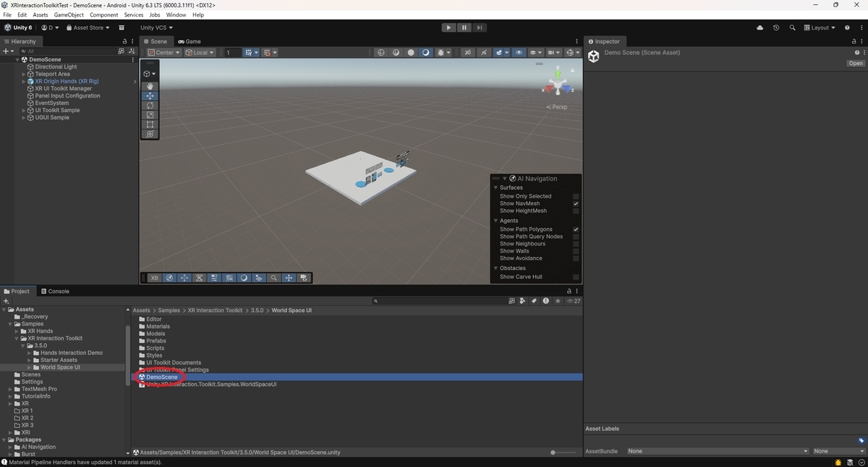Image resolution: width=868 pixels, height=467 pixels.
Task: Switch to the Game tab
Action: [190, 41]
